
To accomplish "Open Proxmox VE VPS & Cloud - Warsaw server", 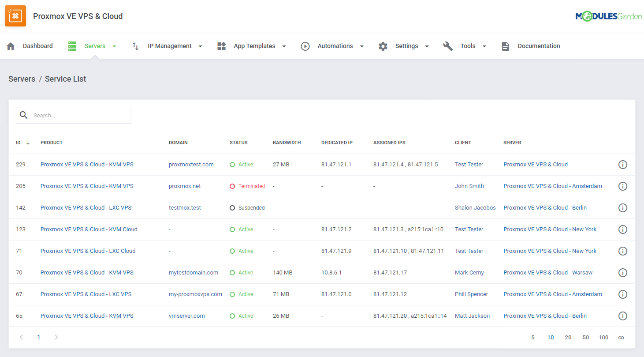I will click(548, 273).
